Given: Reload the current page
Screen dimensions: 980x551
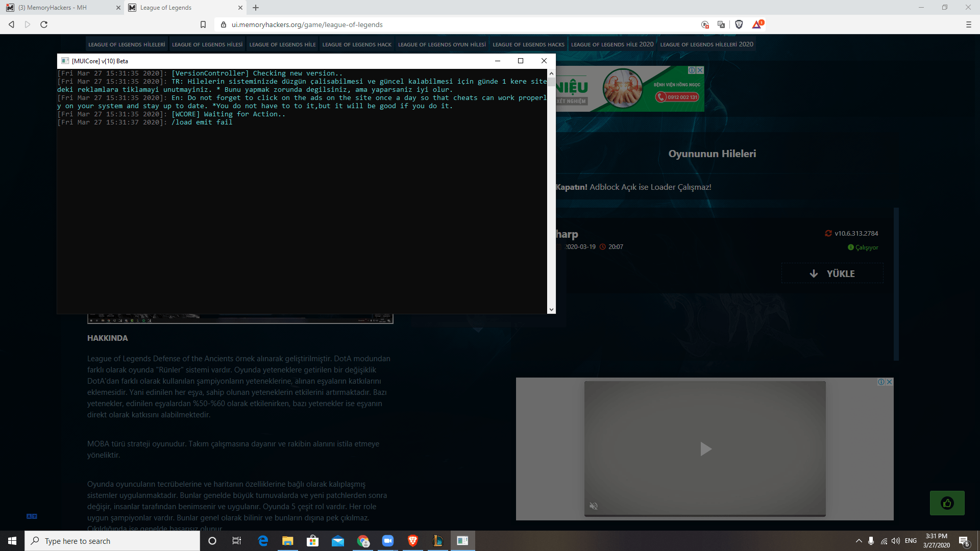Looking at the screenshot, I should [x=44, y=24].
